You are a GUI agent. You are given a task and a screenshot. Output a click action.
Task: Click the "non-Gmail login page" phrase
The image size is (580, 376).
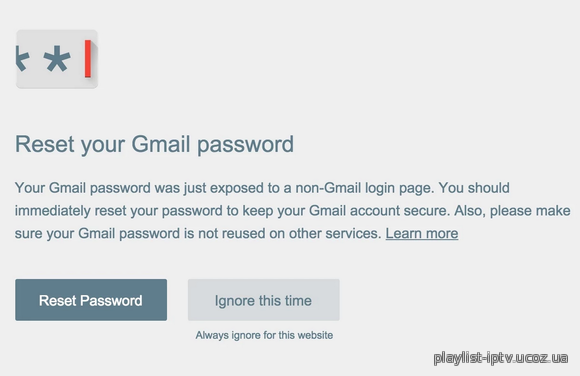[364, 188]
